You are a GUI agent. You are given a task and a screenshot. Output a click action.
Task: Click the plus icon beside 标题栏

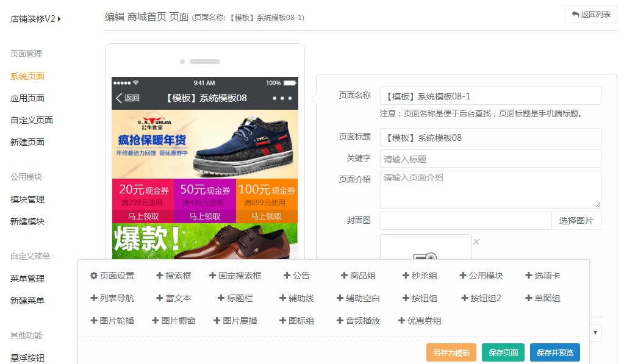point(221,298)
